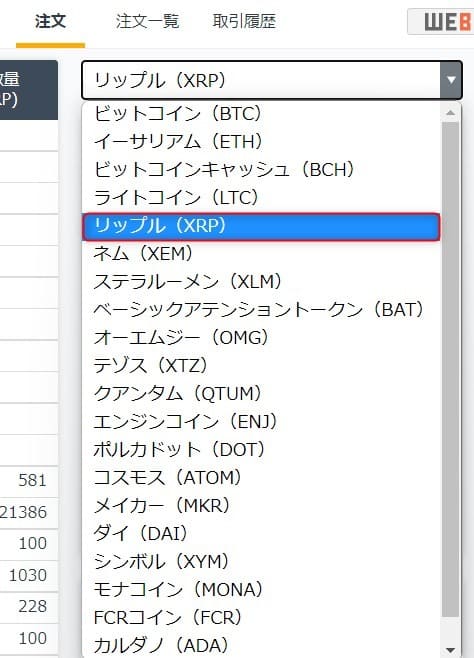Switch to the 取引履歴 tab
The width and height of the screenshot is (474, 658).
(x=244, y=21)
